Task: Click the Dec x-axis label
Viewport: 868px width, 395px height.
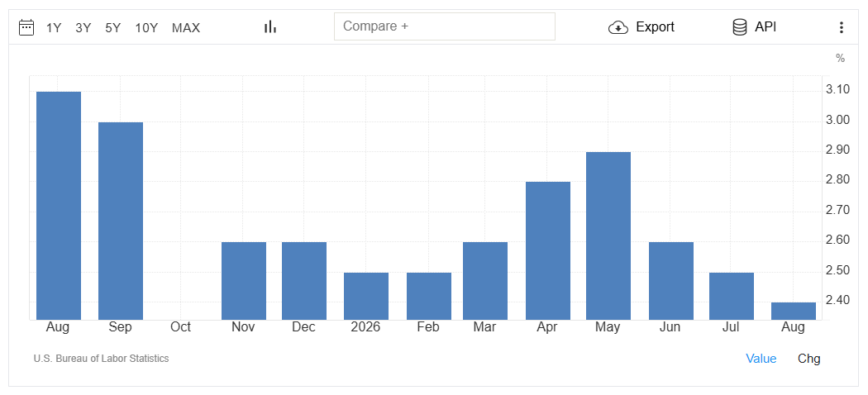Action: [304, 327]
